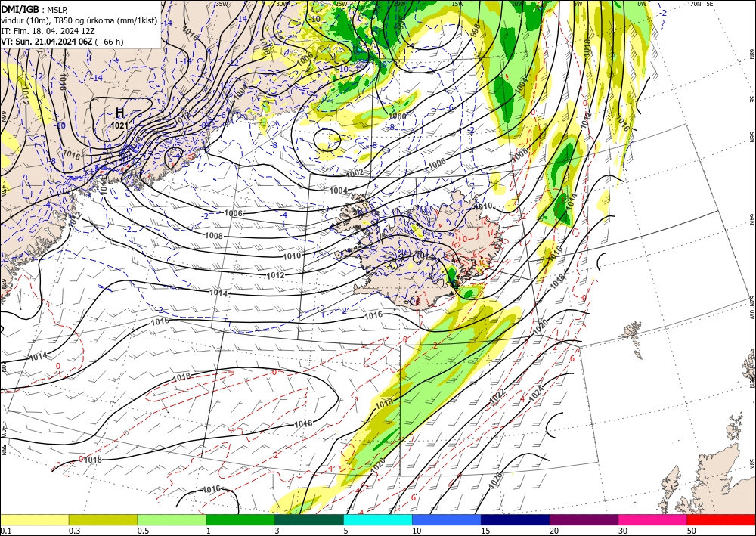Select the 10W longitude label at top
This screenshot has height=536, width=756.
tap(517, 4)
